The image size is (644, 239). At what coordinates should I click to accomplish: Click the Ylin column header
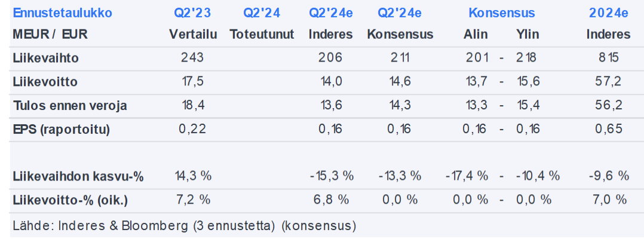[x=528, y=34]
